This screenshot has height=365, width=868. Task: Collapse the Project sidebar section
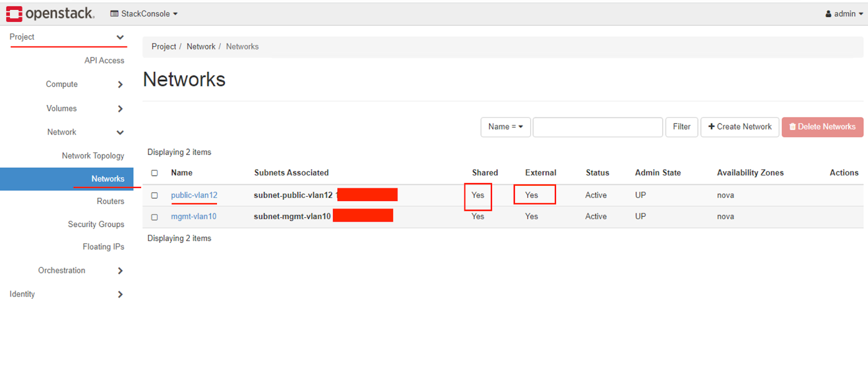(x=67, y=37)
